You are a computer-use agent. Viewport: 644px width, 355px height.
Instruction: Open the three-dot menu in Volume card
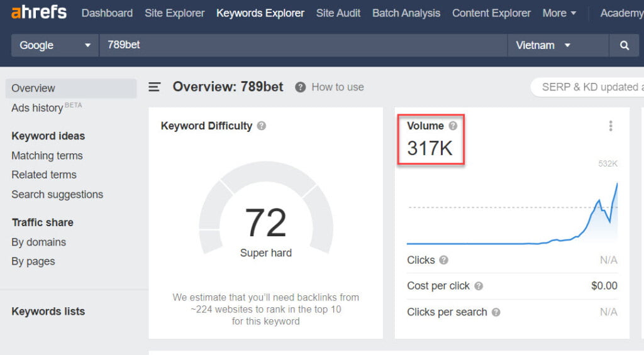click(610, 126)
